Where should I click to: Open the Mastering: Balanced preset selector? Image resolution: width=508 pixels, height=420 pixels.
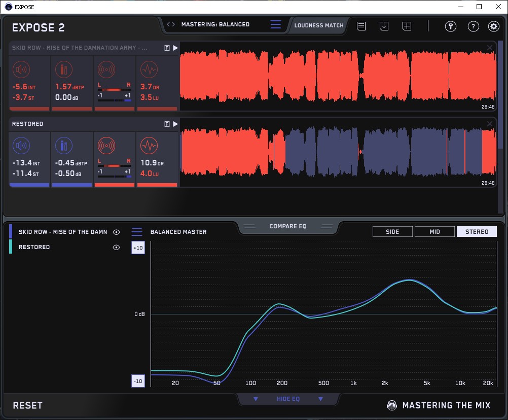[x=215, y=24]
